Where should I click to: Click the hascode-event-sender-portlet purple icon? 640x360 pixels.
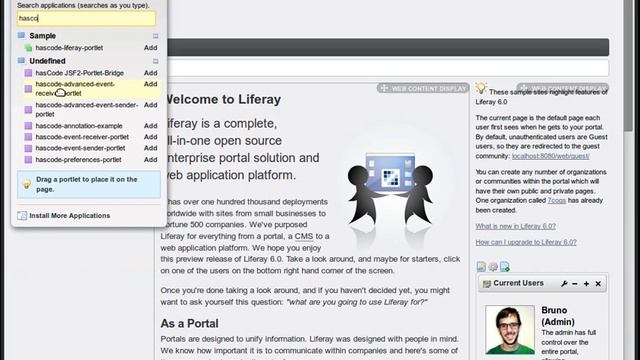coord(28,148)
